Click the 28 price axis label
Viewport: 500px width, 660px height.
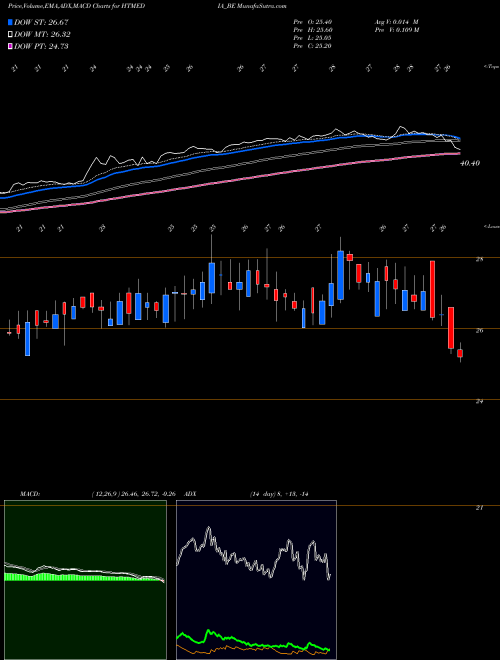click(x=479, y=259)
